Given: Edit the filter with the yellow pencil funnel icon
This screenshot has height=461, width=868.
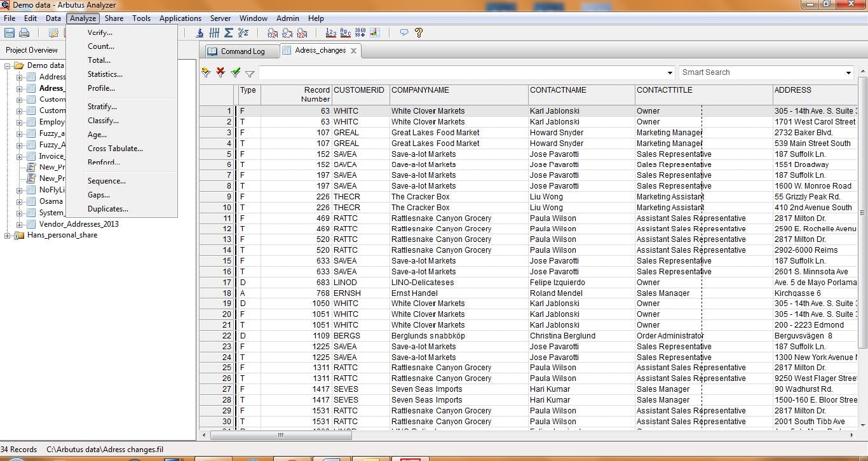Looking at the screenshot, I should pyautogui.click(x=205, y=72).
